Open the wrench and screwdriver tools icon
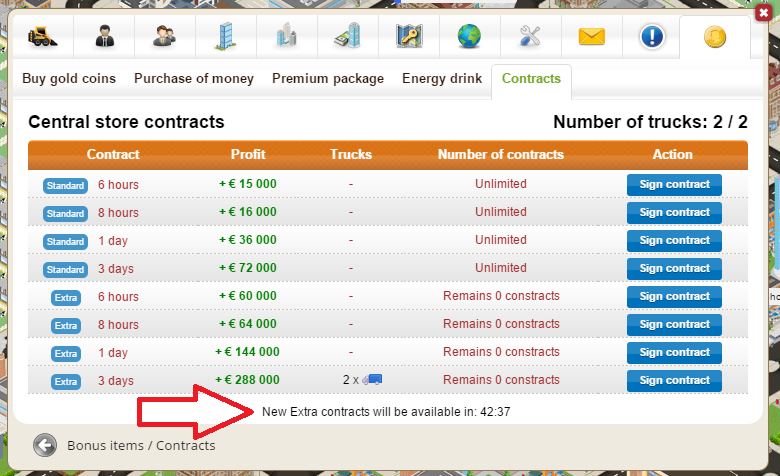Screen dimensions: 780x476 pos(530,38)
